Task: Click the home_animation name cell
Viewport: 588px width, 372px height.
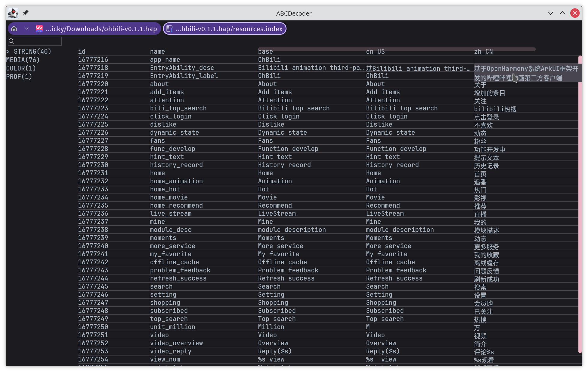Action: click(204, 181)
